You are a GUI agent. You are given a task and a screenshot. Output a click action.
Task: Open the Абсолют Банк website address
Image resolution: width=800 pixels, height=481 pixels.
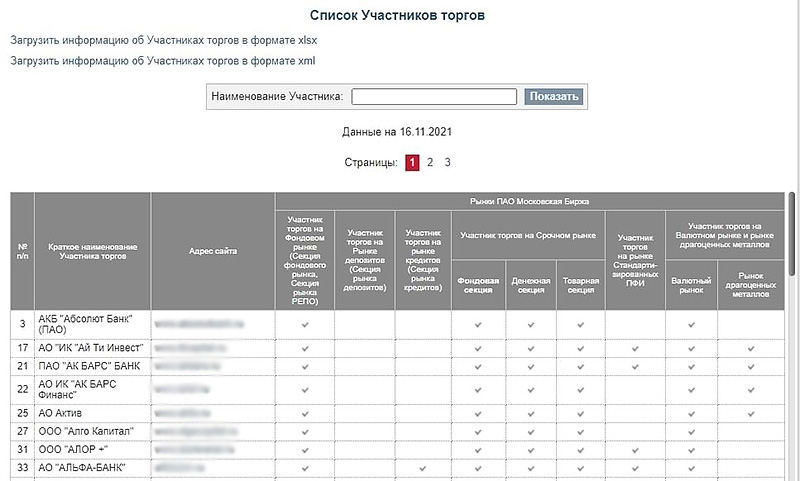pos(199,324)
